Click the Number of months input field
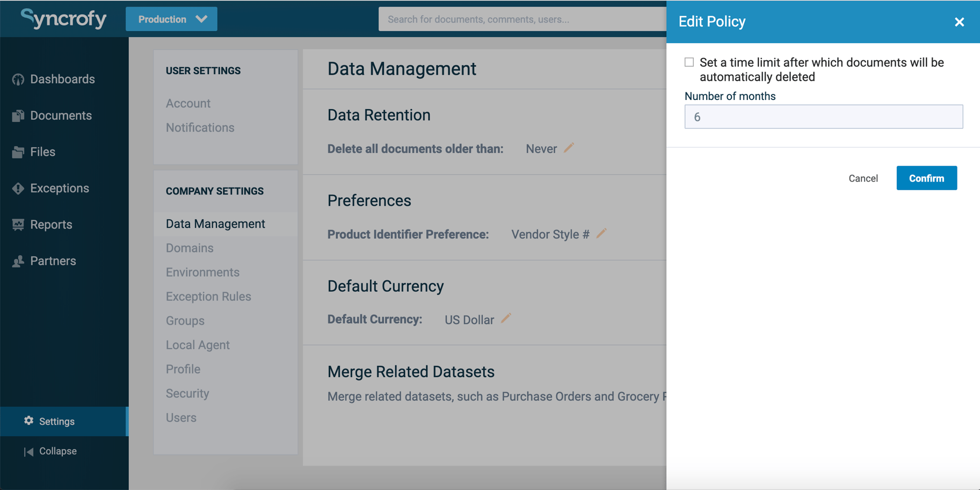 (x=823, y=117)
